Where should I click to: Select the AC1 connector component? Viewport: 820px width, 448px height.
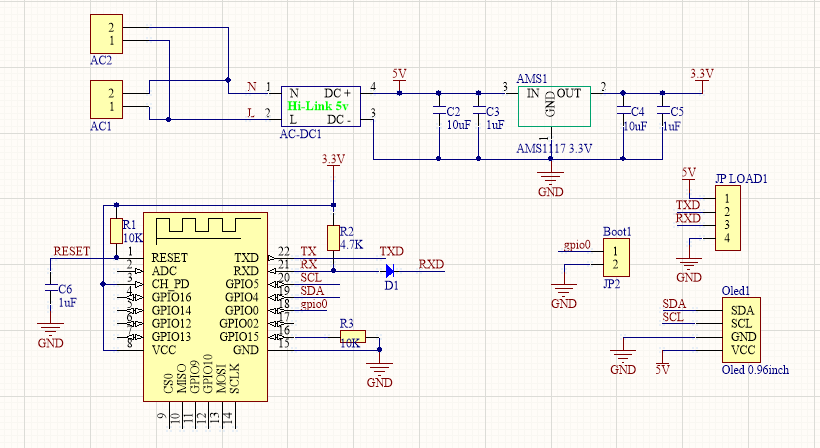[x=106, y=99]
